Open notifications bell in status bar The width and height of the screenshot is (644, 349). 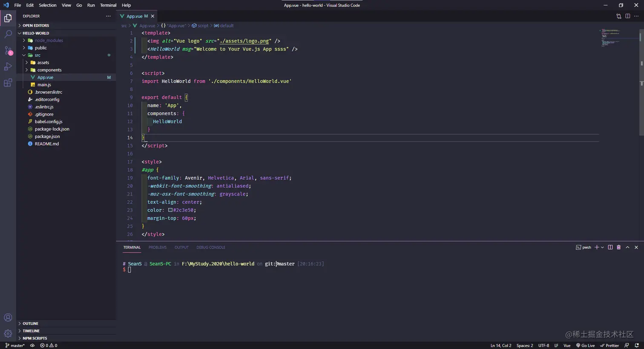[637, 346]
